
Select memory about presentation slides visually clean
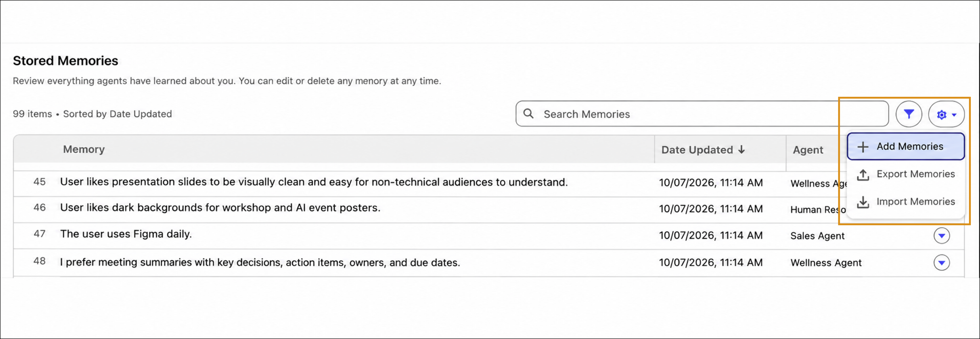314,182
